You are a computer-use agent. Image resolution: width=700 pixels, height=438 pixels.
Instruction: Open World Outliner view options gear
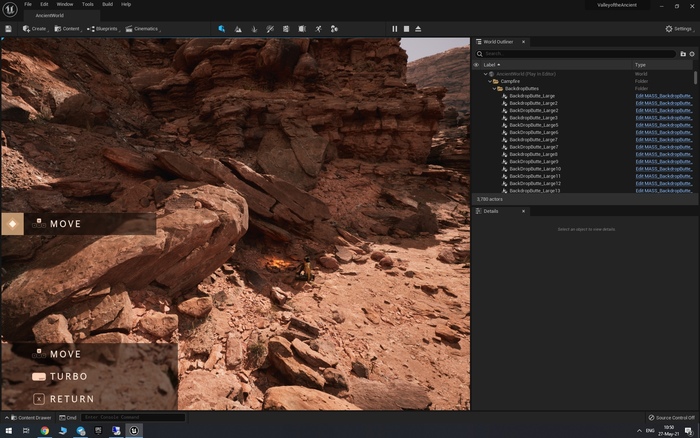(x=692, y=54)
